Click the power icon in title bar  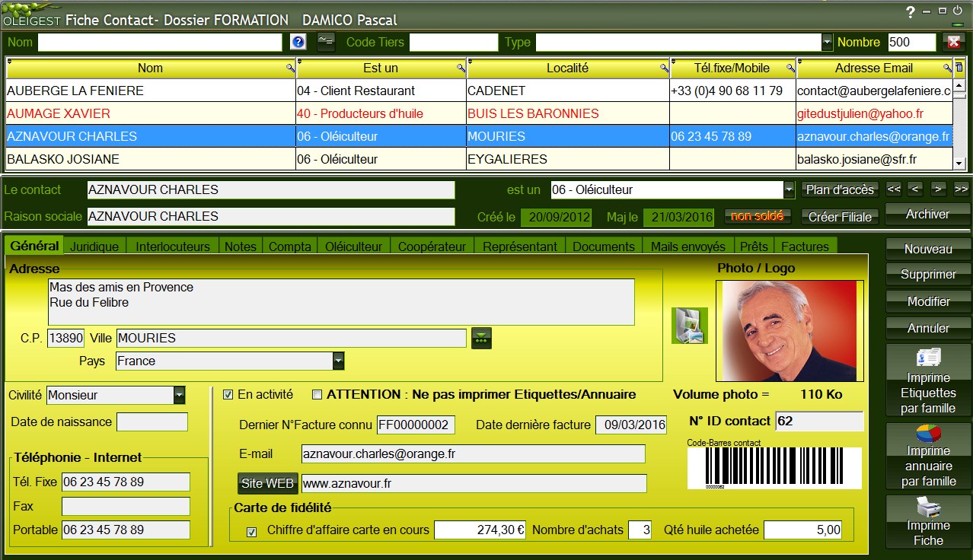[957, 11]
